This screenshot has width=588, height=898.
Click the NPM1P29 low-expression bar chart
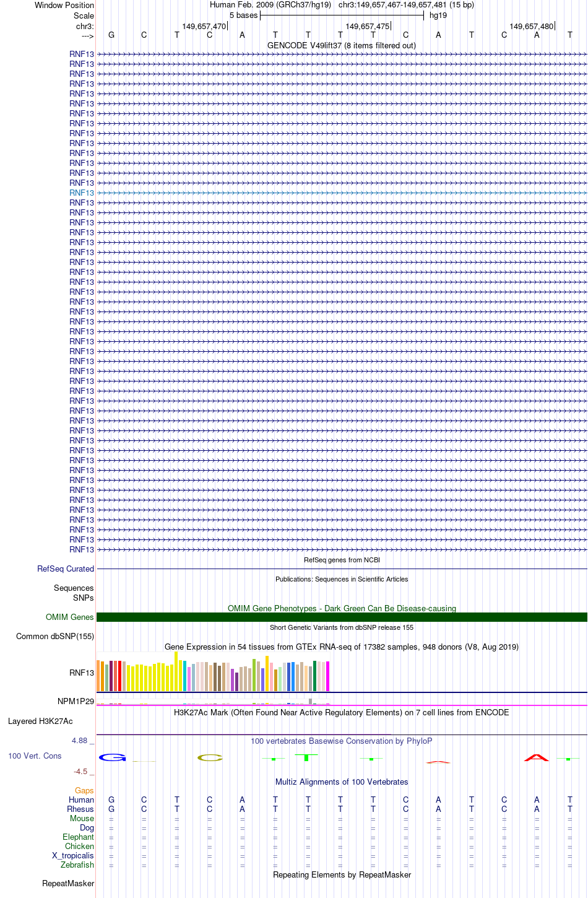coord(214,702)
